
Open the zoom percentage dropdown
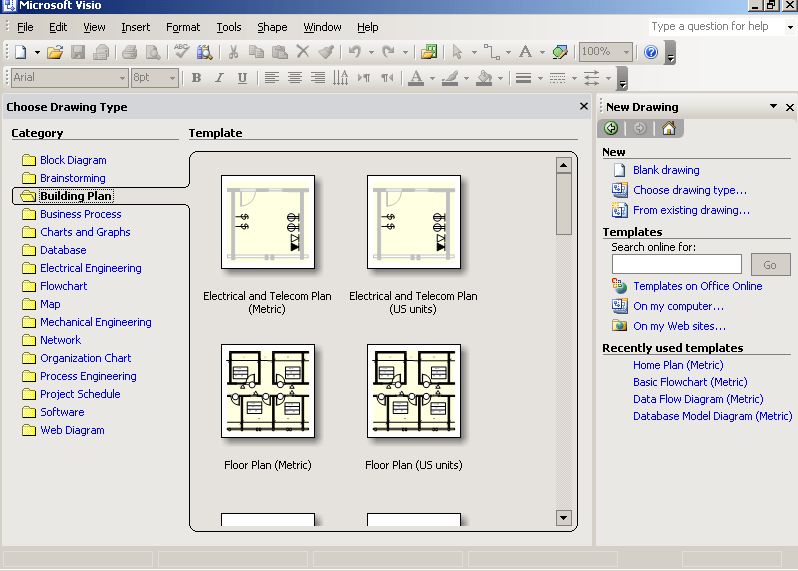click(626, 52)
